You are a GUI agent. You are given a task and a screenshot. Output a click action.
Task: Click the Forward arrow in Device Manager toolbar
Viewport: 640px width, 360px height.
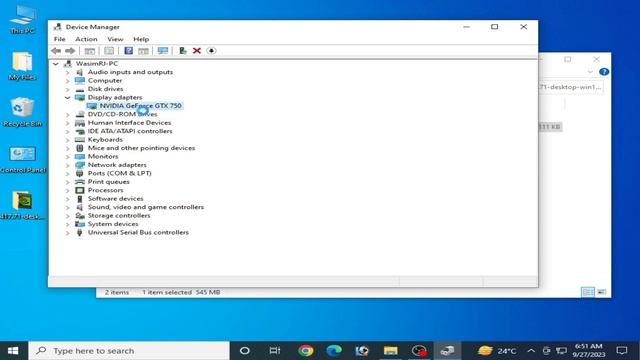coord(70,51)
